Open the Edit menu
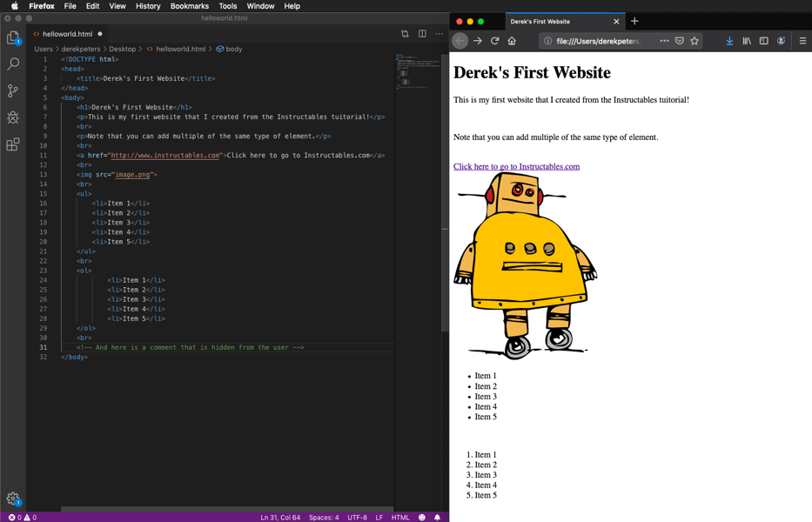 pos(93,6)
